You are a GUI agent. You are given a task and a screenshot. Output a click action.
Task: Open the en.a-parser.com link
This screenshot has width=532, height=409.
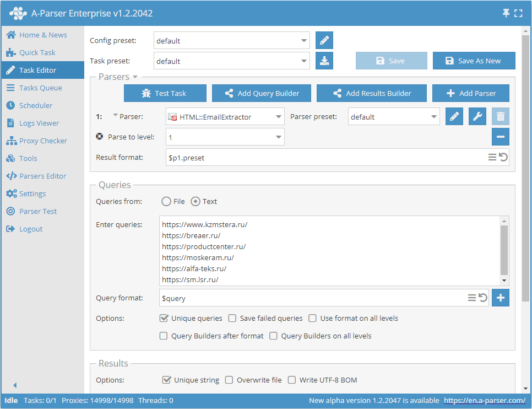(485, 401)
